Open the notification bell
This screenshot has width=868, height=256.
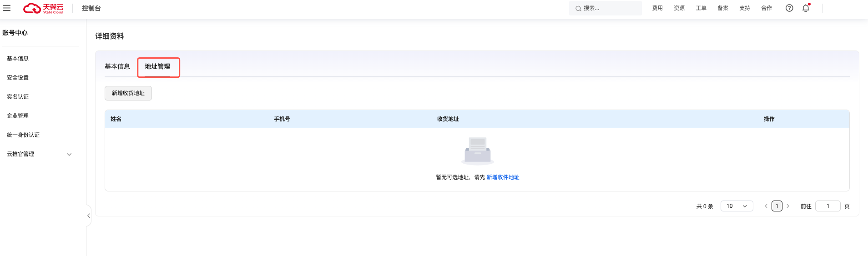pyautogui.click(x=806, y=8)
